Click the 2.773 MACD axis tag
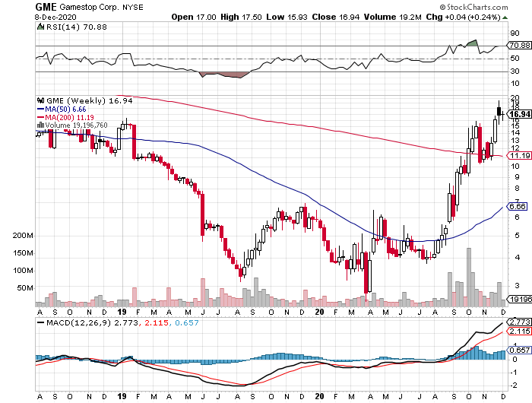The width and height of the screenshot is (532, 403). 519,322
